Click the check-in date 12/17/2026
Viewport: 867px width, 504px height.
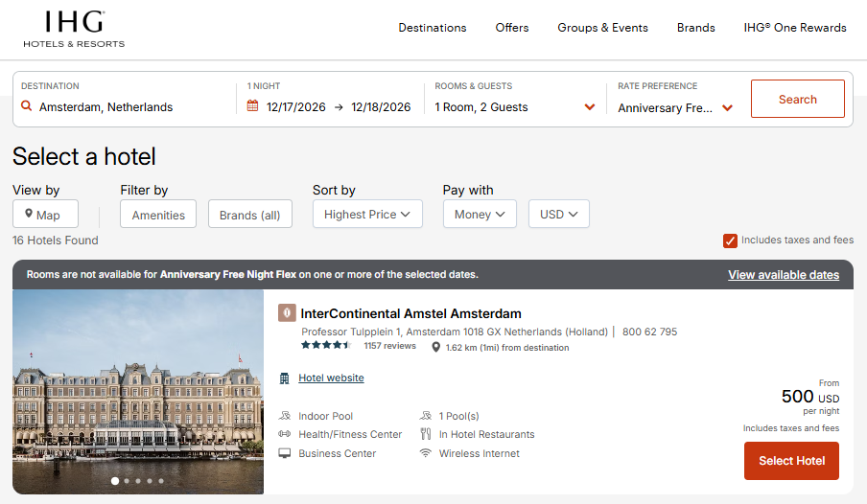pyautogui.click(x=295, y=106)
